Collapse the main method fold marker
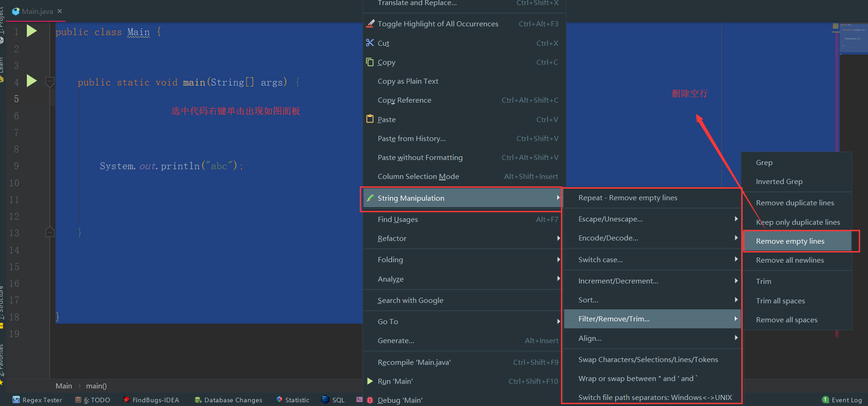868x406 pixels. coord(50,82)
